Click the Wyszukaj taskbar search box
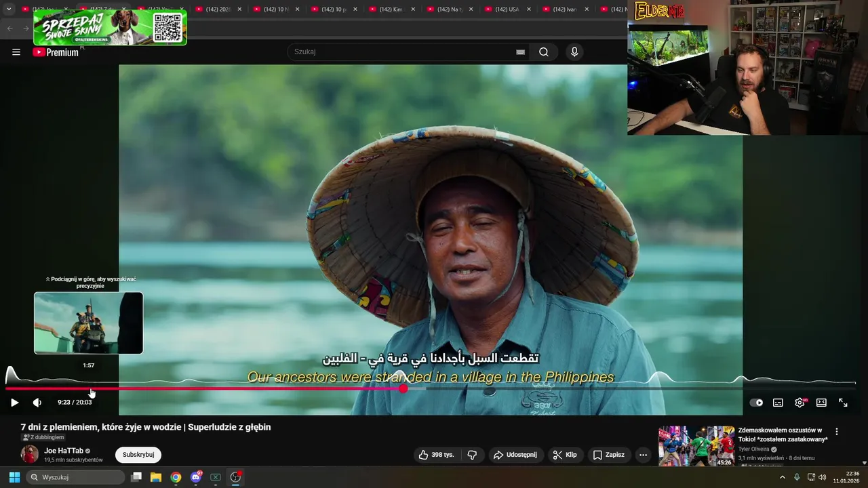Screen dimensions: 868x488 pyautogui.click(x=76, y=477)
